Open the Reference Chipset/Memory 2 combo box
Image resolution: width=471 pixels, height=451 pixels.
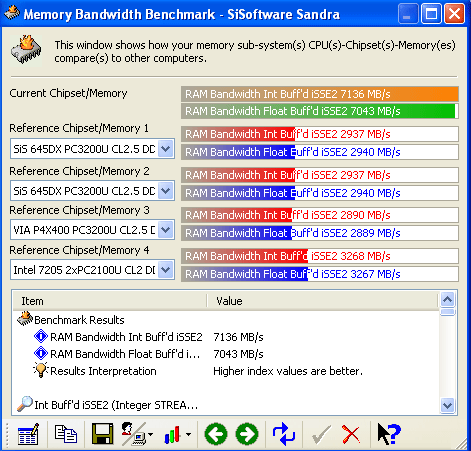coord(92,191)
